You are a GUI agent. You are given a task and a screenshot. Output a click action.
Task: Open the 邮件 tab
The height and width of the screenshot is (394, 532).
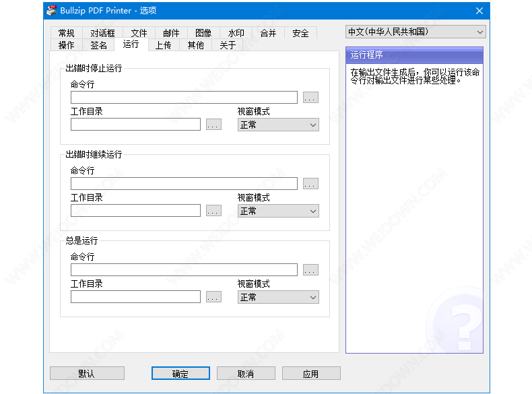[x=171, y=33]
